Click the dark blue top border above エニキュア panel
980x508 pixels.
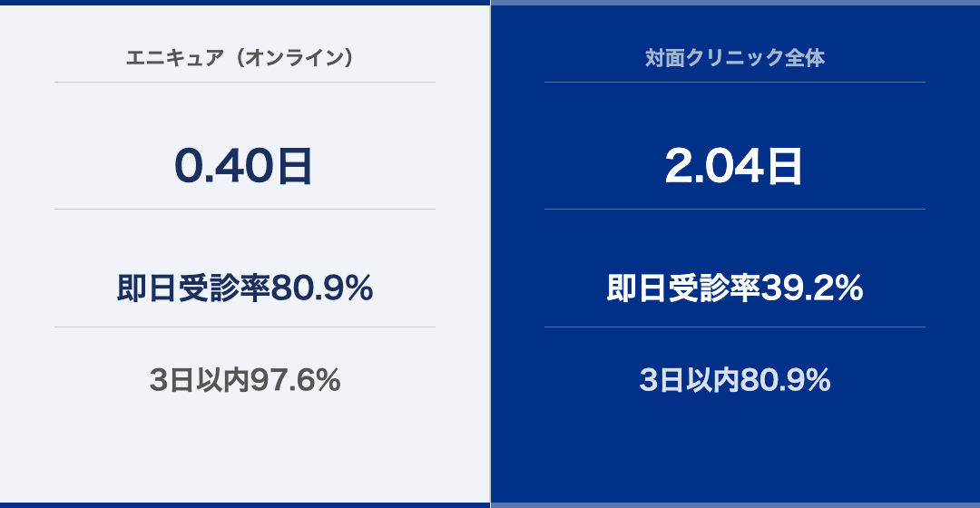coord(244,3)
